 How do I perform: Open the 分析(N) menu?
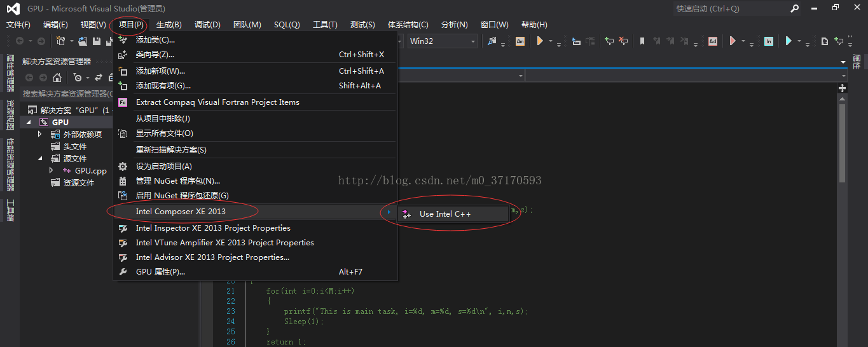454,25
